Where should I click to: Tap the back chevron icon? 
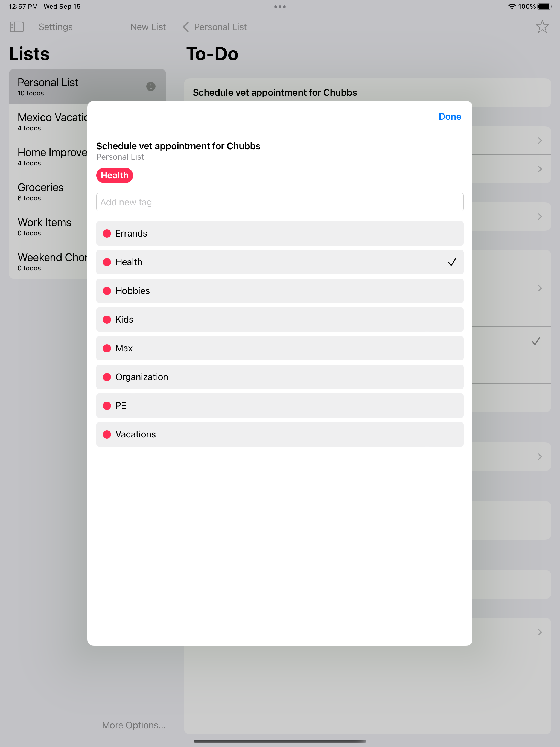pyautogui.click(x=186, y=27)
